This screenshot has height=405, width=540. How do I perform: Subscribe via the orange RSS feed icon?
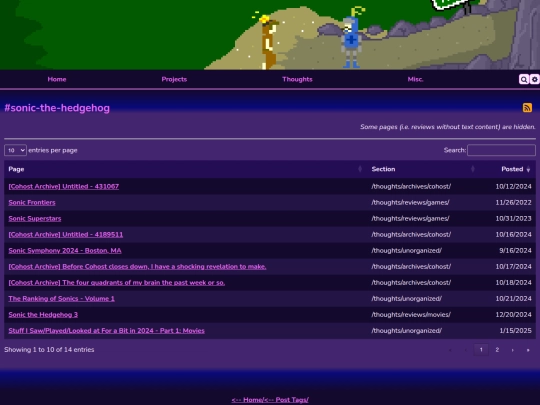point(527,107)
